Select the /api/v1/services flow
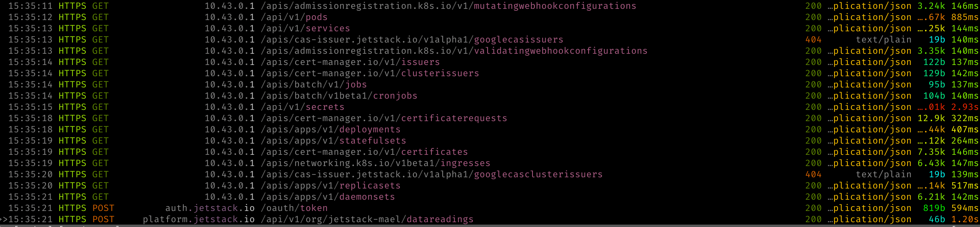The image size is (980, 227). tap(490, 28)
